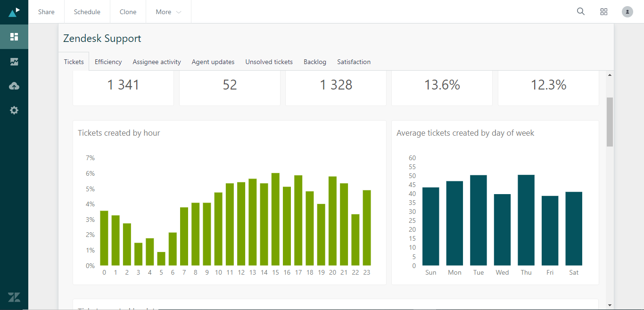
Task: Click the Zendesk Explore logo icon
Action: click(x=14, y=12)
